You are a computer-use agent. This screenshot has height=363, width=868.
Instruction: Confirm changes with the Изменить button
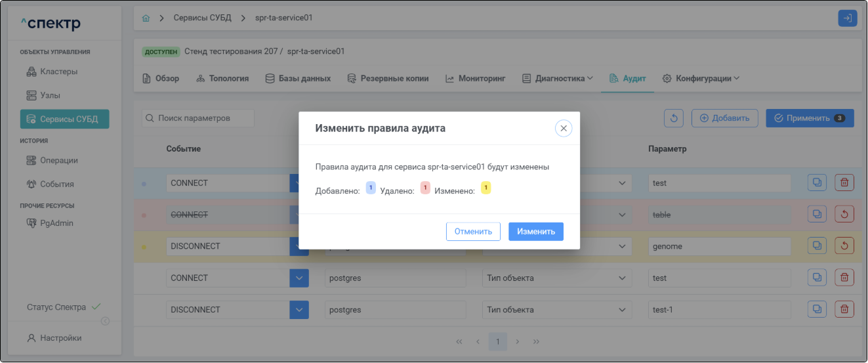tap(535, 232)
